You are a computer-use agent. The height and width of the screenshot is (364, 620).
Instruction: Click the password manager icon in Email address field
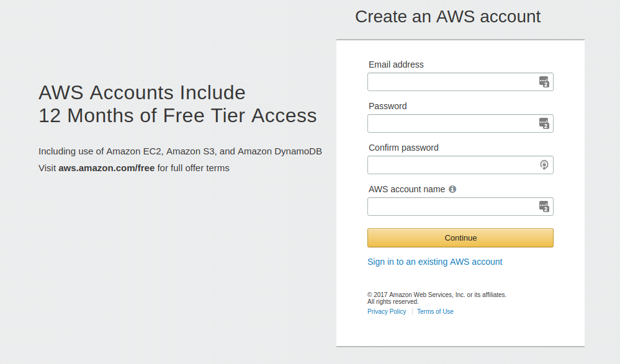pos(544,82)
